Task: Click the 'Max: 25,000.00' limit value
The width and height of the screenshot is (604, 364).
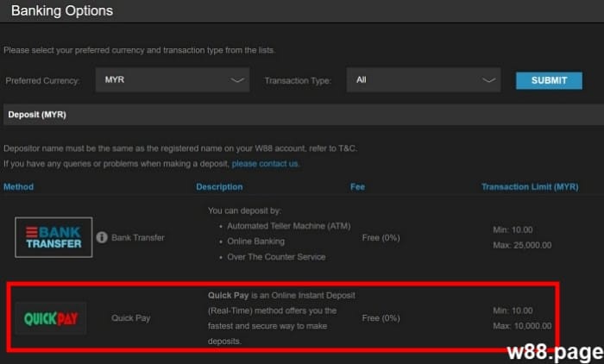Action: 522,245
